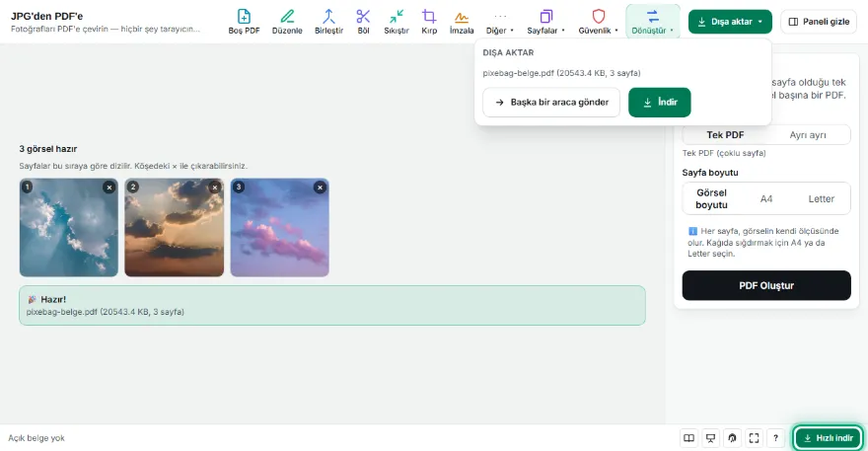Click the Açık belge yok status text
868x451 pixels.
pos(36,438)
